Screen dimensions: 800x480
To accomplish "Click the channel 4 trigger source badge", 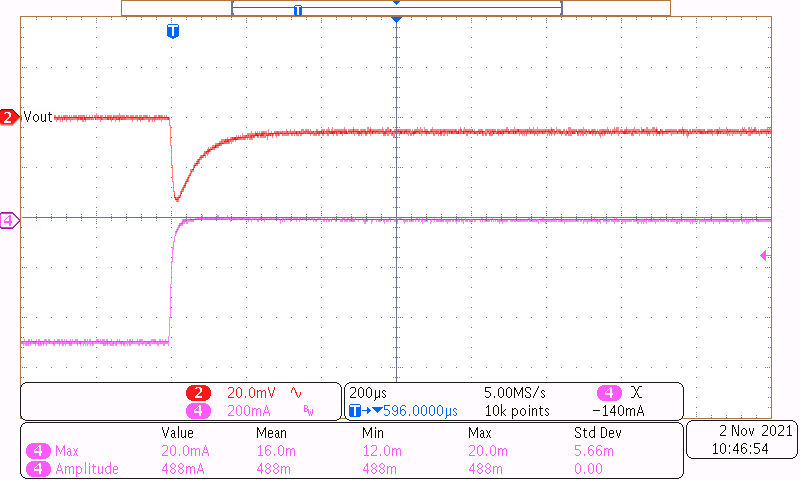I will (x=609, y=393).
